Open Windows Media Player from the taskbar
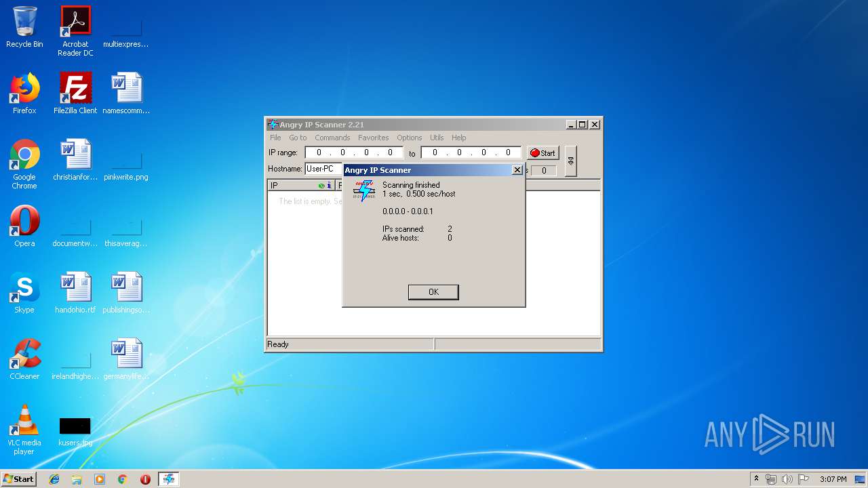The height and width of the screenshot is (488, 868). pyautogui.click(x=100, y=479)
